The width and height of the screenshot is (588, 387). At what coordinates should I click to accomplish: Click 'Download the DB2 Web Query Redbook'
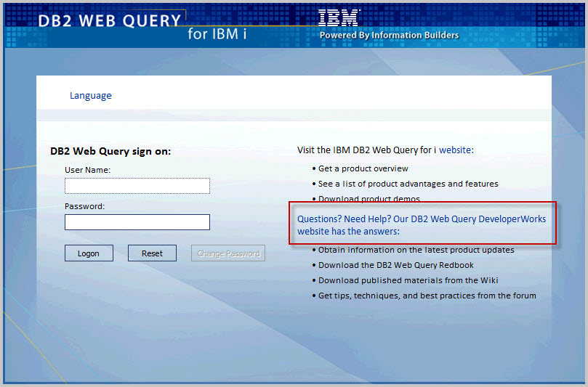[396, 265]
